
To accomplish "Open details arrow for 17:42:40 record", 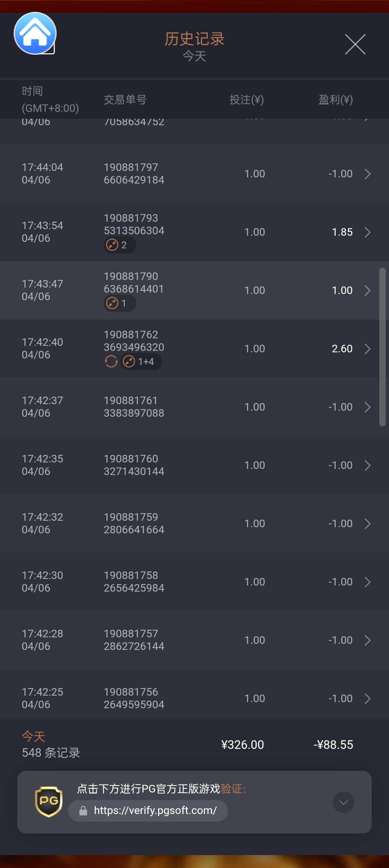I will (367, 349).
